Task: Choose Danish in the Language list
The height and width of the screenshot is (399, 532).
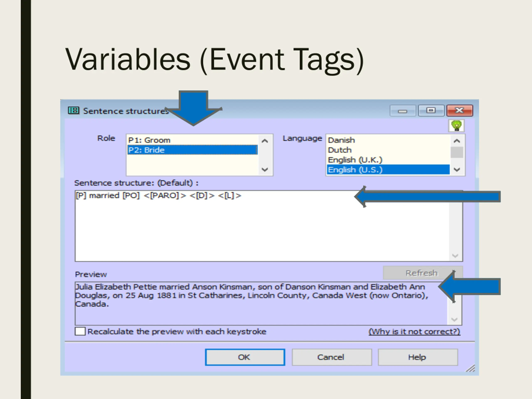Action: (388, 140)
